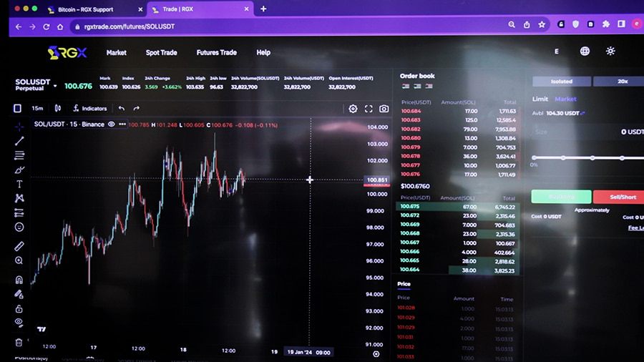The image size is (644, 362).
Task: Select the crosshair cursor tool
Action: 19,127
